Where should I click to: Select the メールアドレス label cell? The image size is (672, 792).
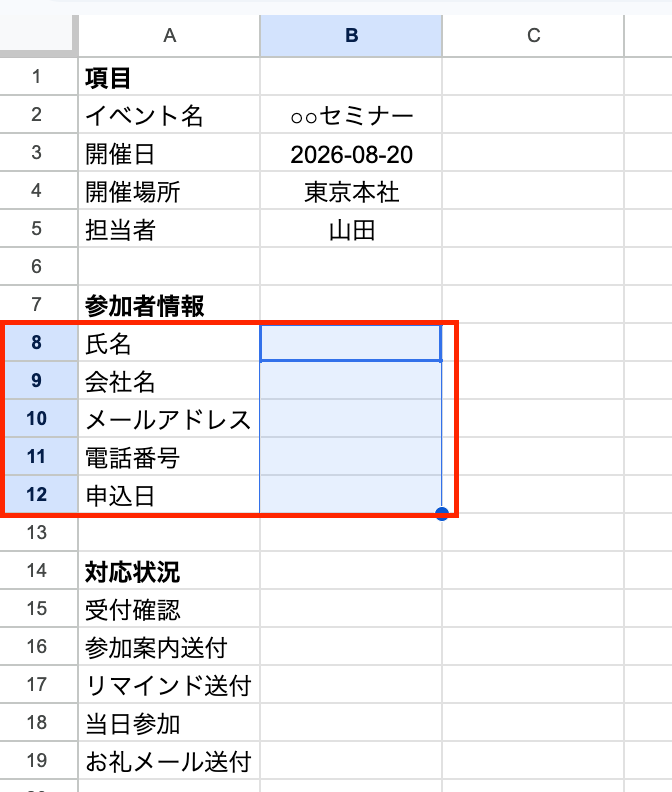(x=169, y=419)
